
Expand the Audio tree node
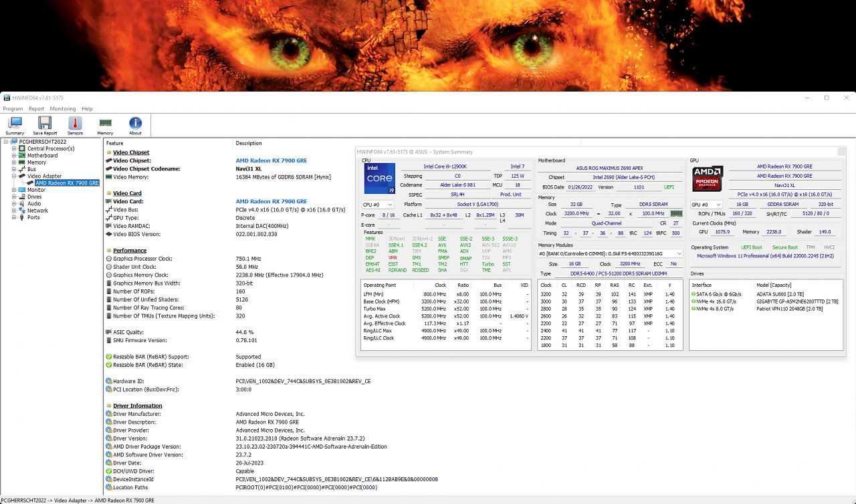point(14,204)
